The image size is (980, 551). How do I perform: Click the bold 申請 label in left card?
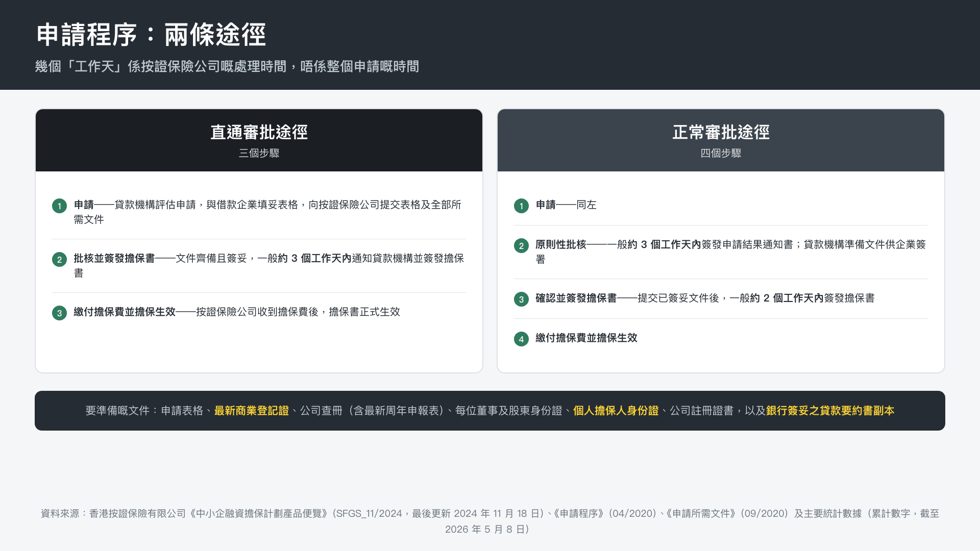[x=84, y=205]
